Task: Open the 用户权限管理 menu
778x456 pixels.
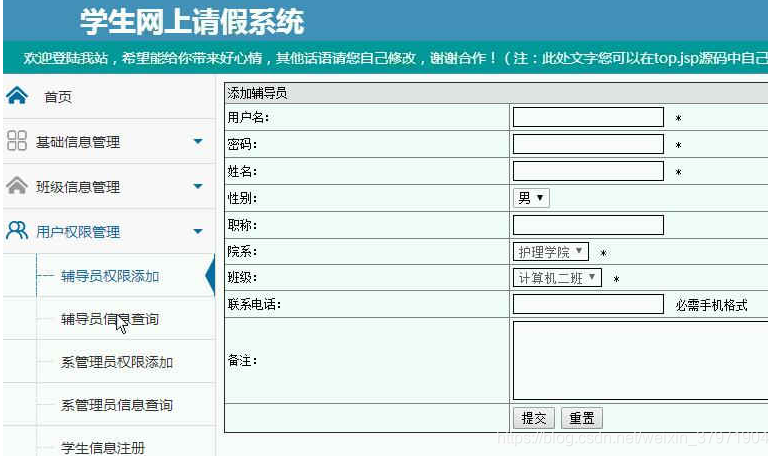Action: tap(78, 232)
